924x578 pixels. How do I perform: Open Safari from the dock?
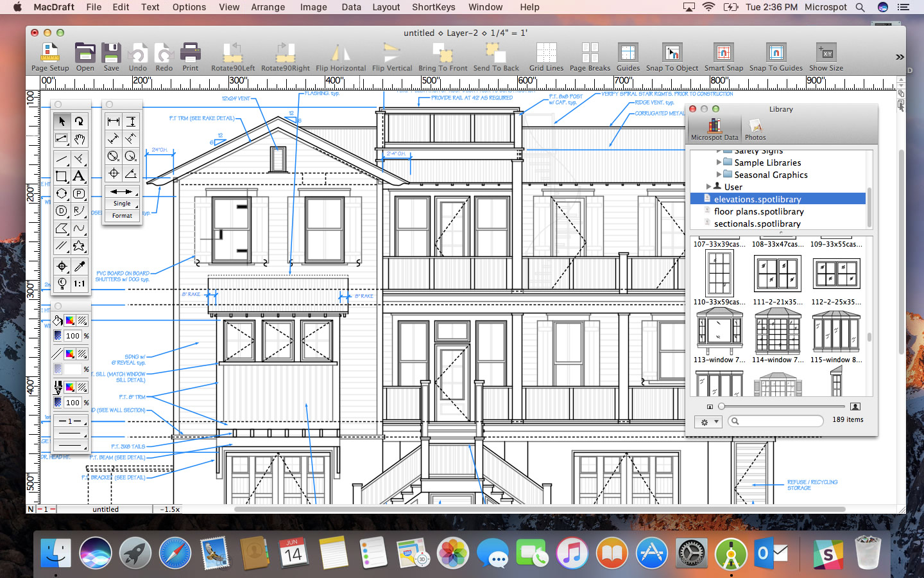pos(175,553)
